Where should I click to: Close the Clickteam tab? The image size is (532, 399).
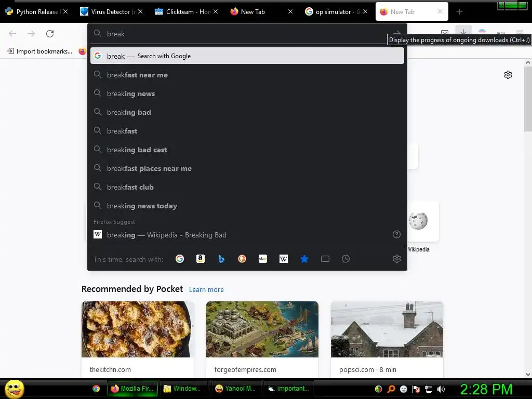coord(216,11)
